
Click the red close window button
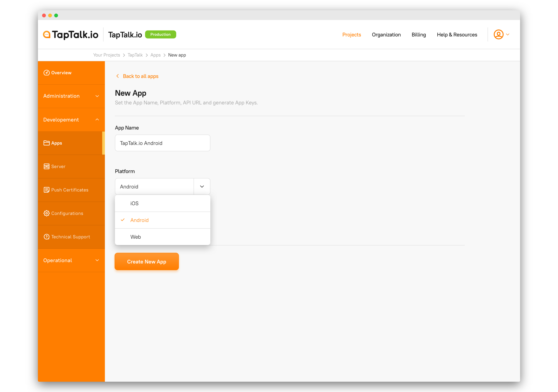pos(44,15)
